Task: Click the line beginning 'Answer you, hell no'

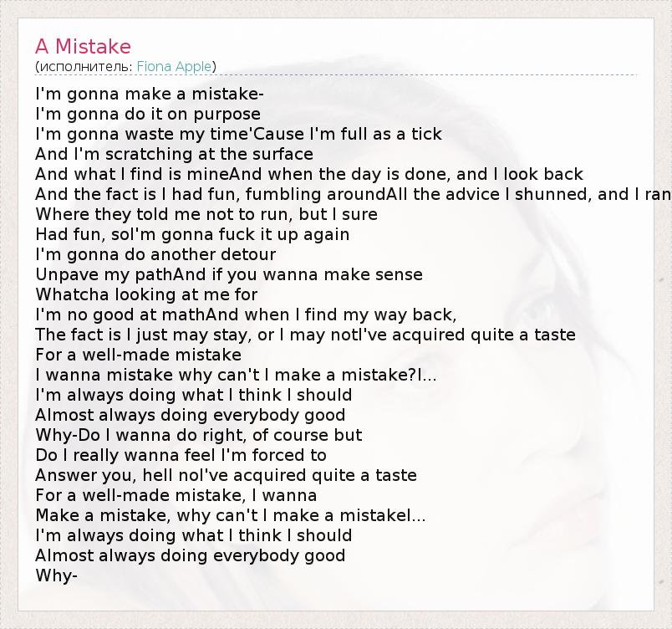Action: click(x=227, y=475)
